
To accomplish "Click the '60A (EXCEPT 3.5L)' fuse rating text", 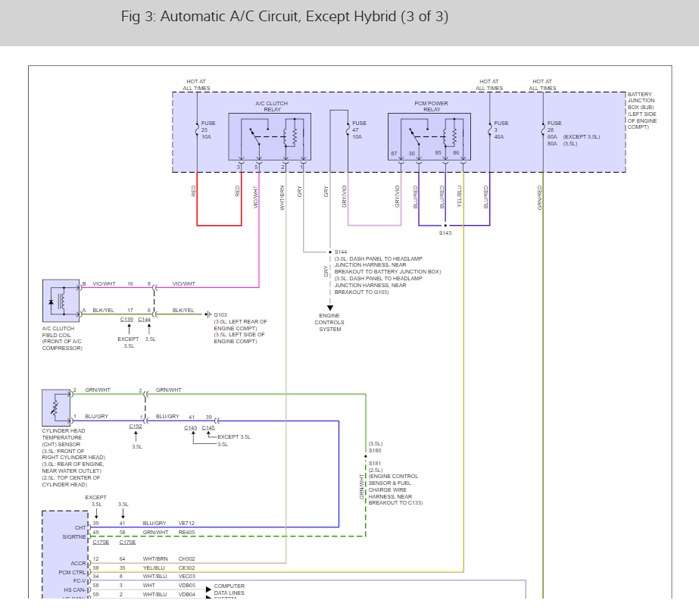I will tap(574, 137).
